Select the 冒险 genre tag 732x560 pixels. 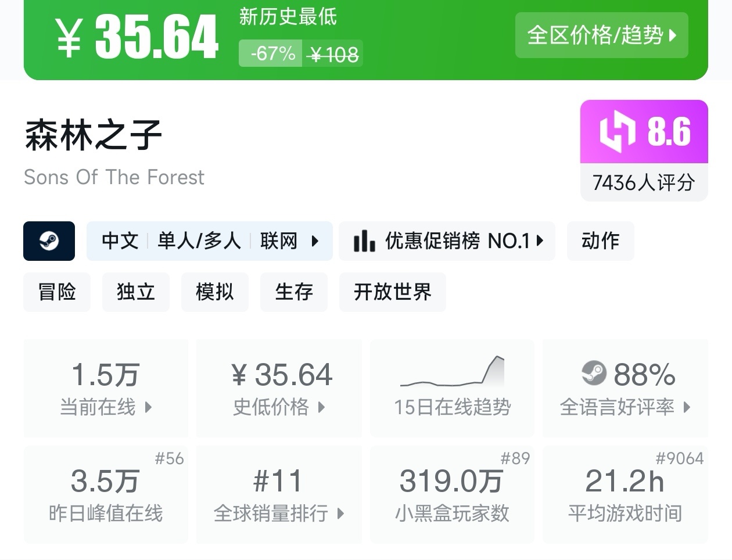pos(57,292)
